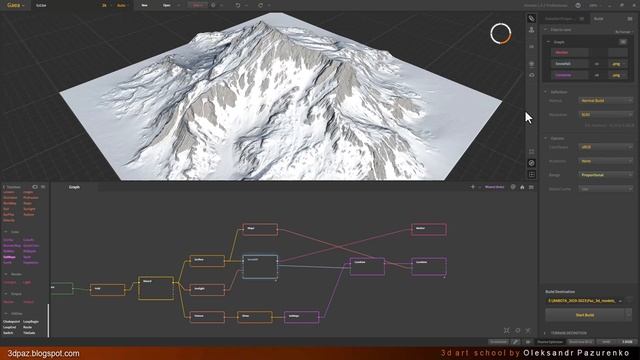Select the 2k resolution option
This screenshot has width=640, height=360.
coord(104,5)
